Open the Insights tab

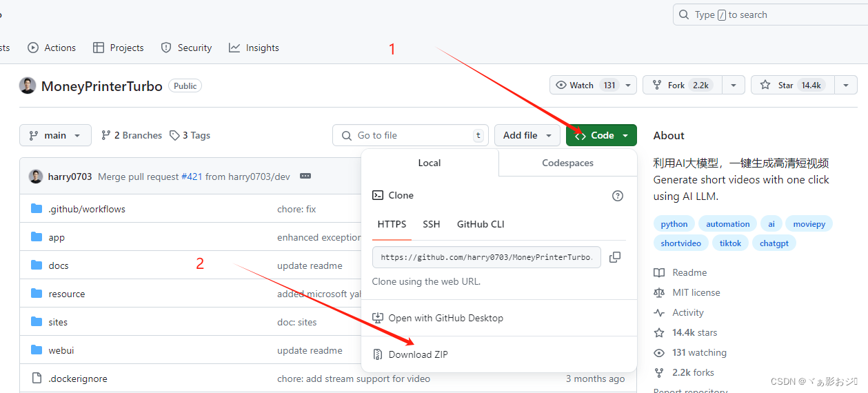click(x=254, y=48)
